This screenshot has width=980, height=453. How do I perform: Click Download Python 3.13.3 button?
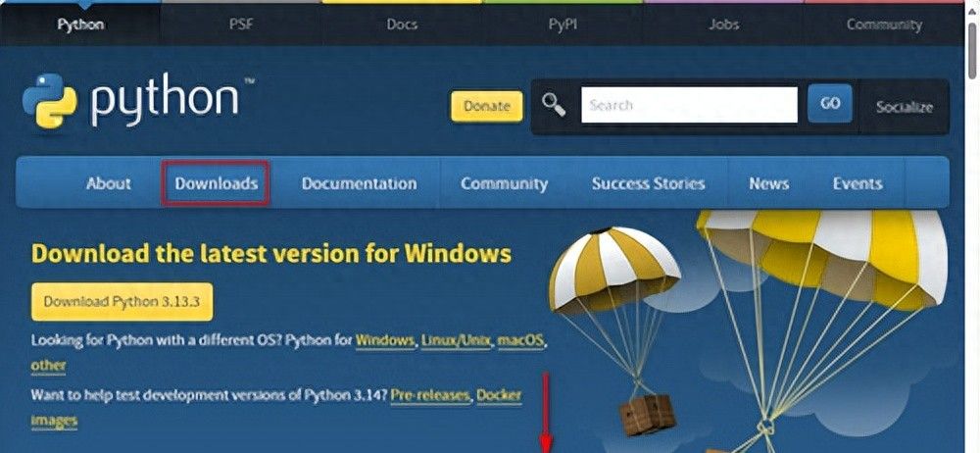pos(122,302)
